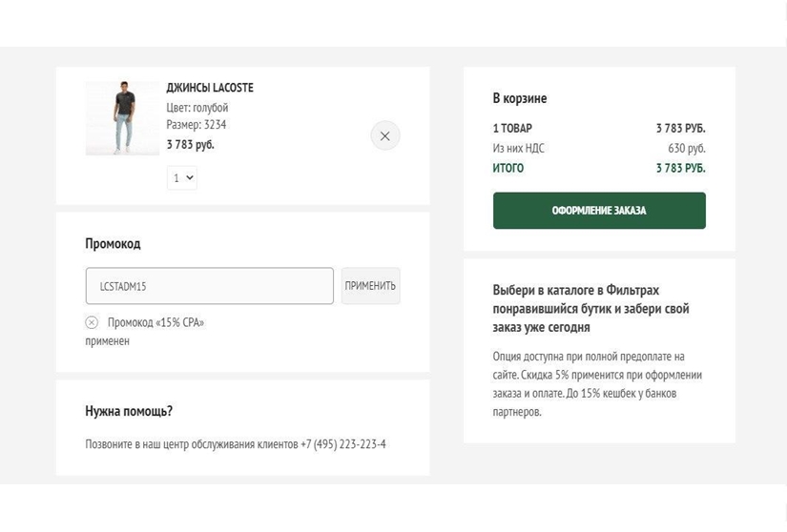
Task: Click the «Цвет: голубой» color text
Action: click(197, 108)
